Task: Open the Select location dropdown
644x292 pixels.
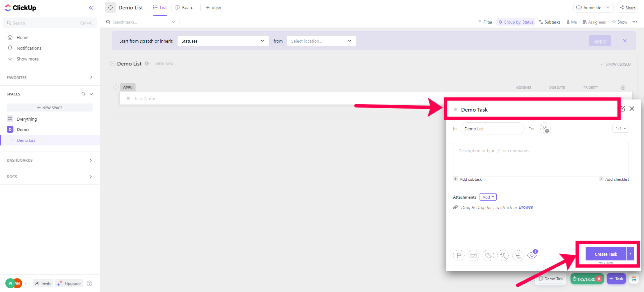Action: click(321, 41)
